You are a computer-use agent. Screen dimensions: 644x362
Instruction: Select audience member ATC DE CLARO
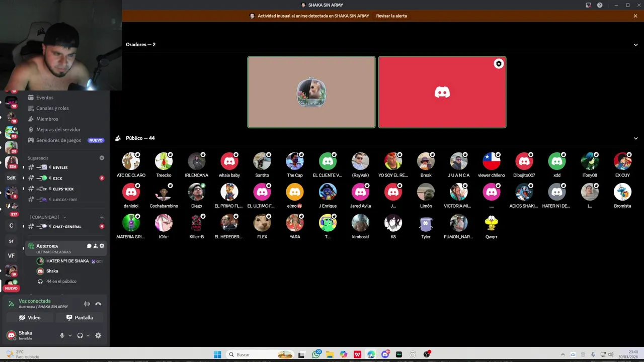pos(131,165)
